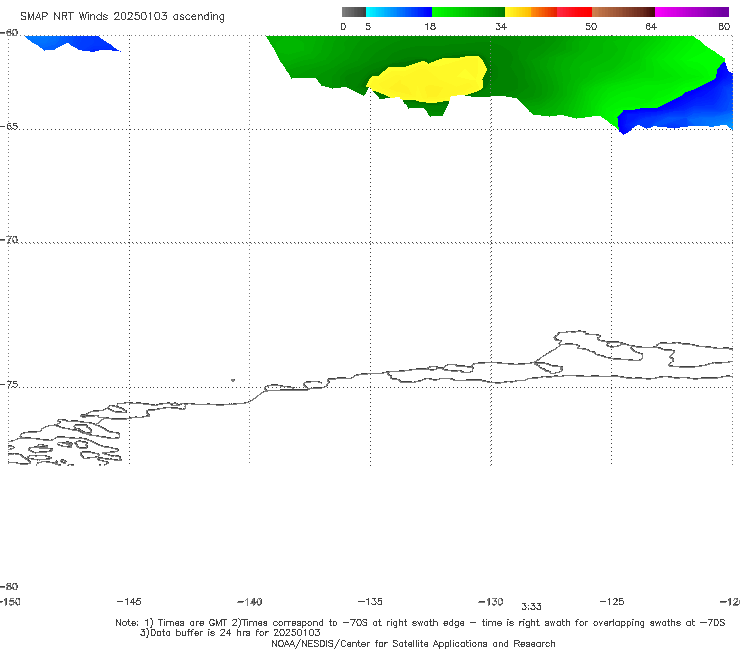Viewport: 740px width, 650px height.
Task: Click the latitude label '-70'
Action: point(9,240)
